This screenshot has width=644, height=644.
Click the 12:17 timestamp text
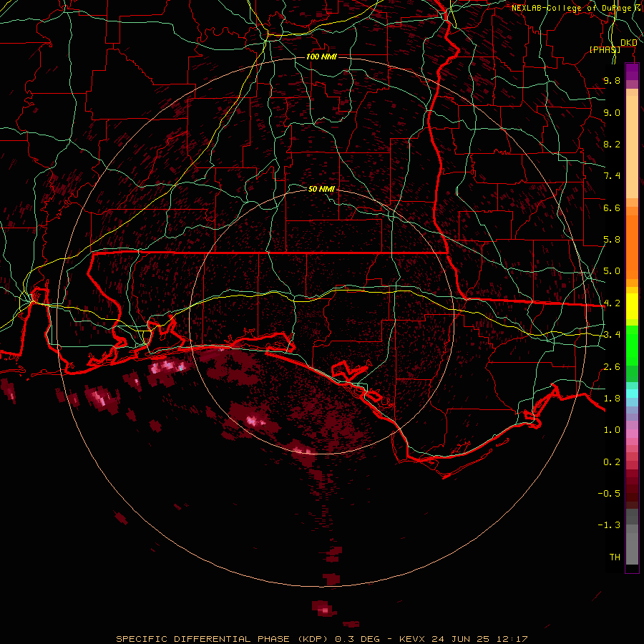point(512,639)
